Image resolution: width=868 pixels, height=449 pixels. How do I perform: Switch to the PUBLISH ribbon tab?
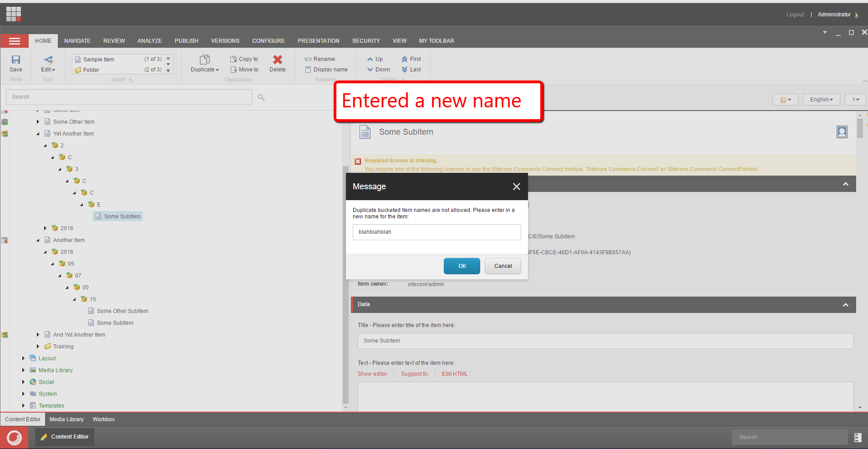[x=186, y=41]
